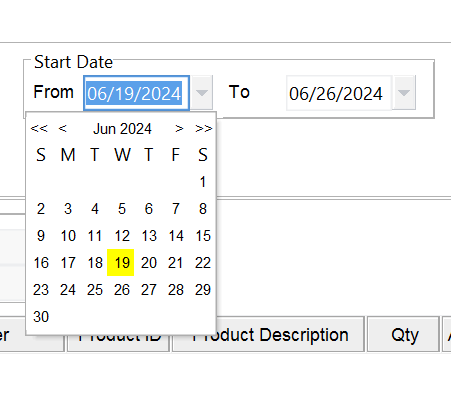
Task: Select June 29 in the calendar
Action: point(203,290)
